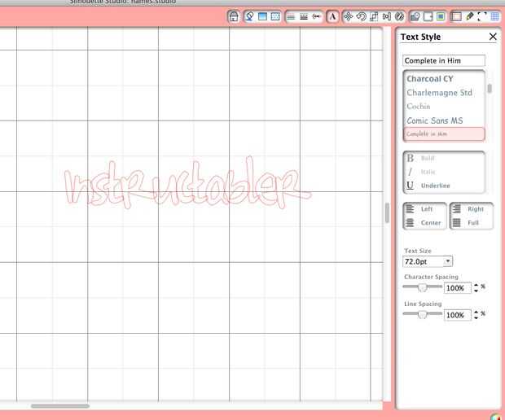The image size is (505, 420).
Task: Open the Line Color window icon
Action: point(291,16)
